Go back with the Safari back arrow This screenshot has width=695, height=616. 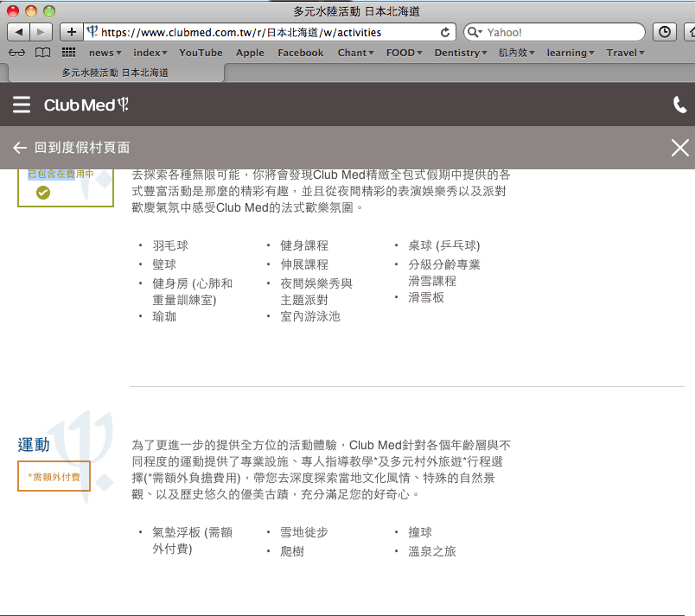19,32
